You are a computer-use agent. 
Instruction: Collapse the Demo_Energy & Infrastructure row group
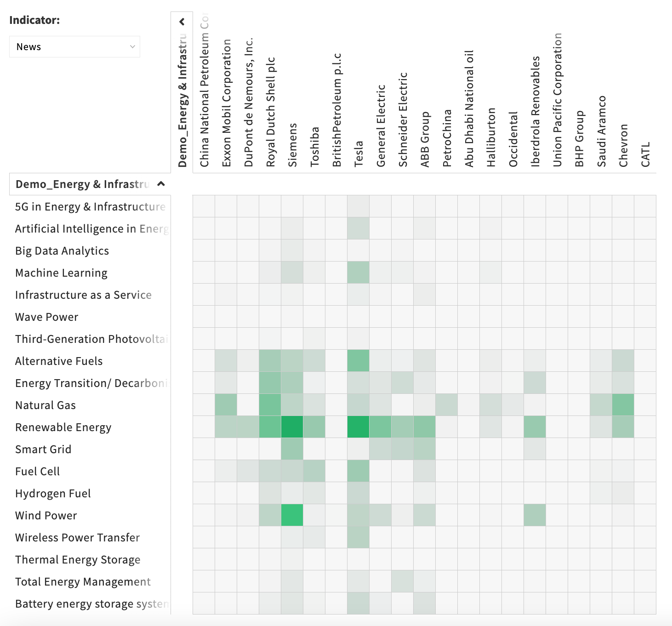(161, 184)
